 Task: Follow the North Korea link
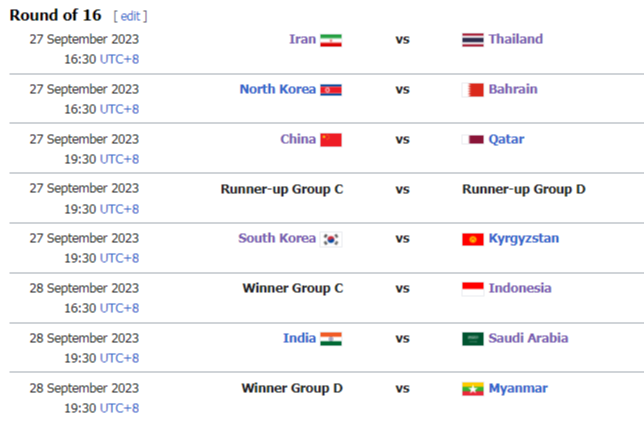(x=278, y=89)
